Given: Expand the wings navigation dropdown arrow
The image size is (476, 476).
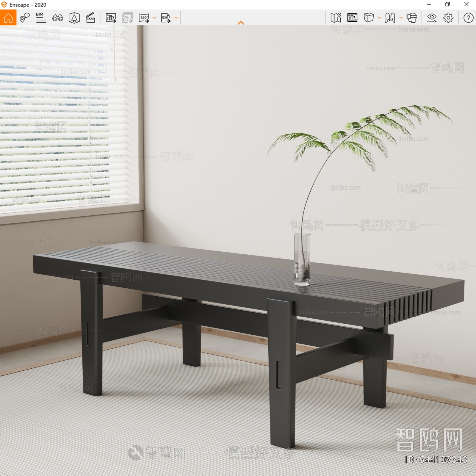Looking at the screenshot, I should (x=401, y=18).
